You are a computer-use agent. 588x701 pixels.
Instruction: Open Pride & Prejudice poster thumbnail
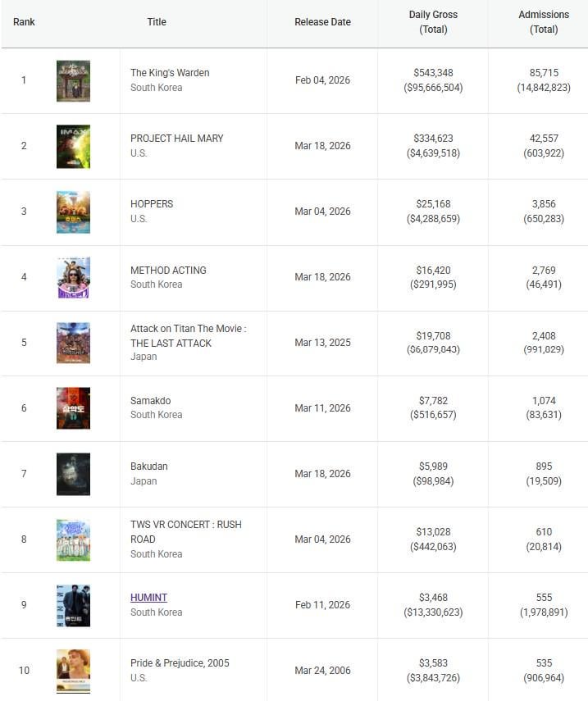[x=73, y=671]
